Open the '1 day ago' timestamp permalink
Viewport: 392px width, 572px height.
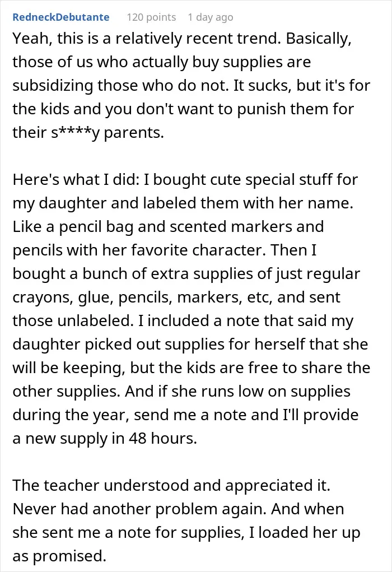211,17
